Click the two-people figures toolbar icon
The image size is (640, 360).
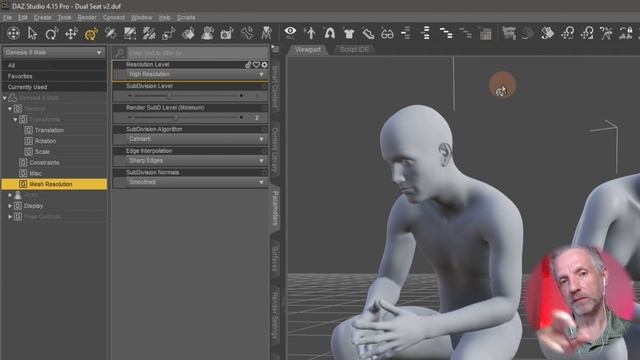pos(207,33)
